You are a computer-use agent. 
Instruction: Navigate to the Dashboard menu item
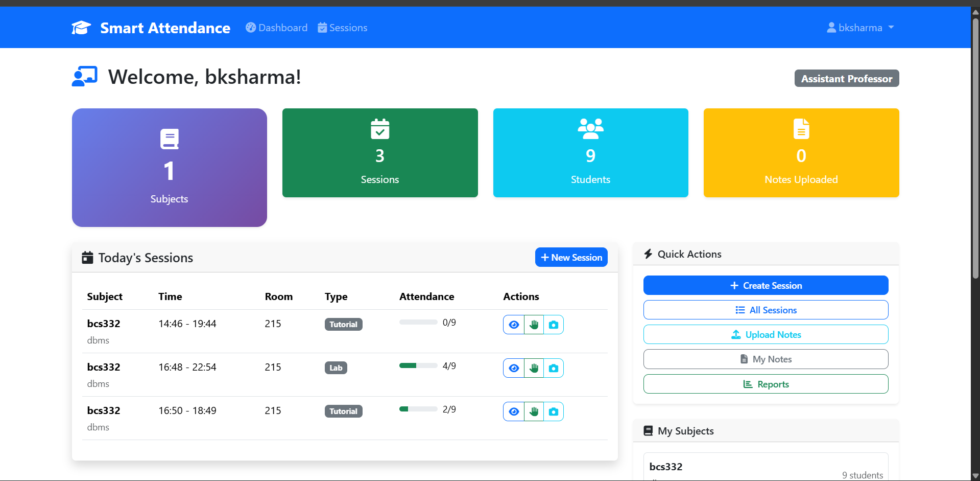click(x=276, y=27)
